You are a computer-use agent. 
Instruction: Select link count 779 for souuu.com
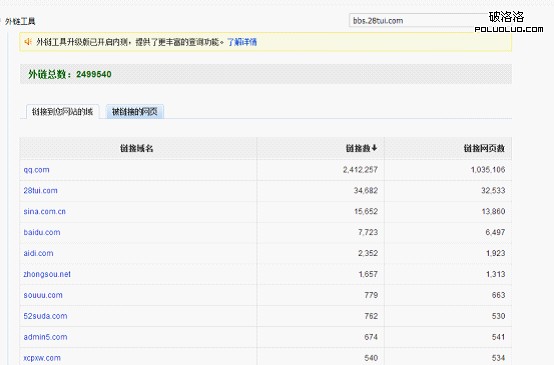pos(371,295)
